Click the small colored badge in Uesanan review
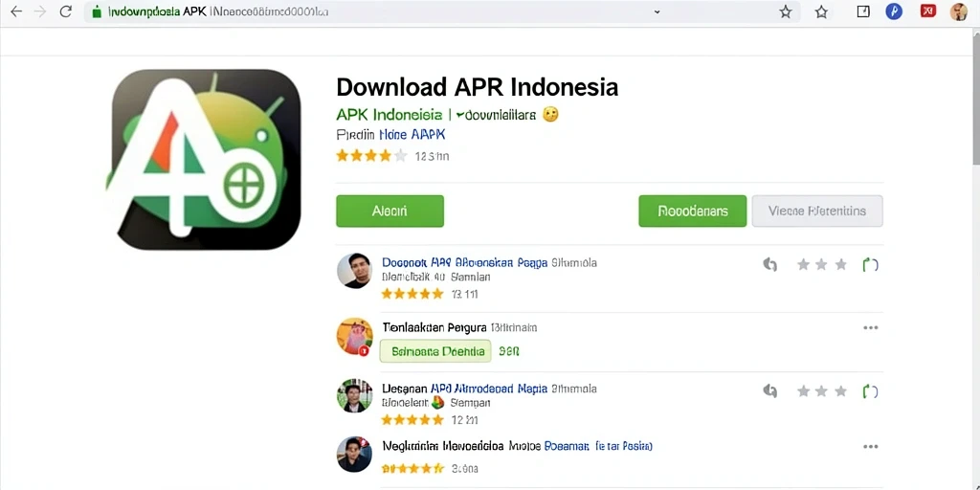This screenshot has height=490, width=980. point(437,403)
